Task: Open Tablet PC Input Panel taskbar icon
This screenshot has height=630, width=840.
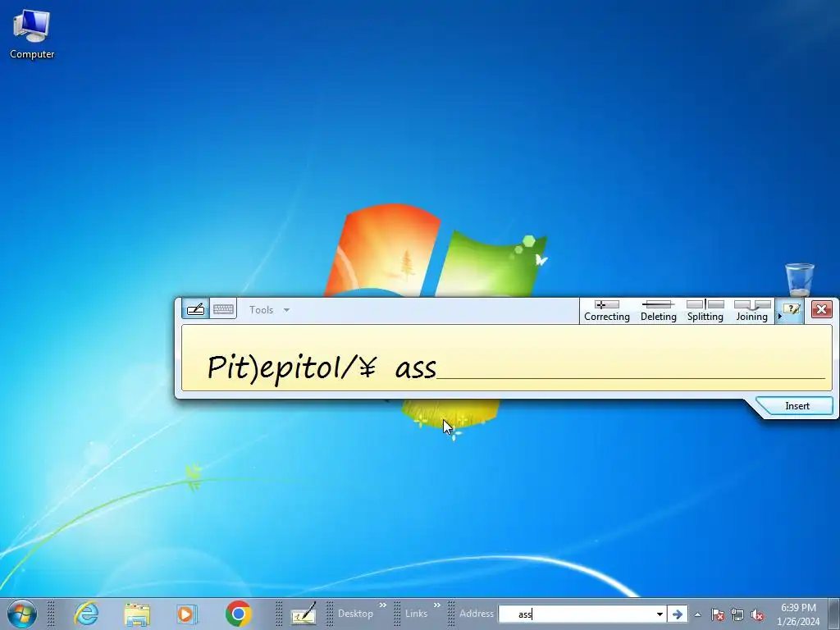Action: (x=304, y=614)
